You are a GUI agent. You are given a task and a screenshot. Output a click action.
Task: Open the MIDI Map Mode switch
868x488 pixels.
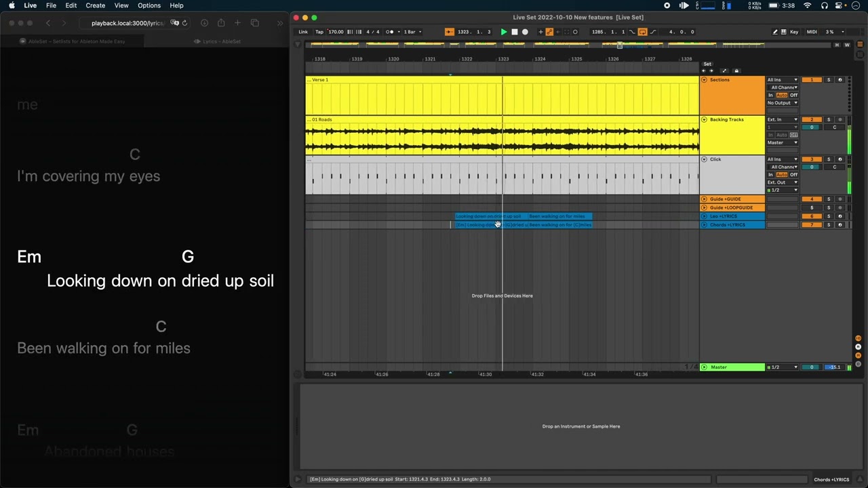pos(812,32)
